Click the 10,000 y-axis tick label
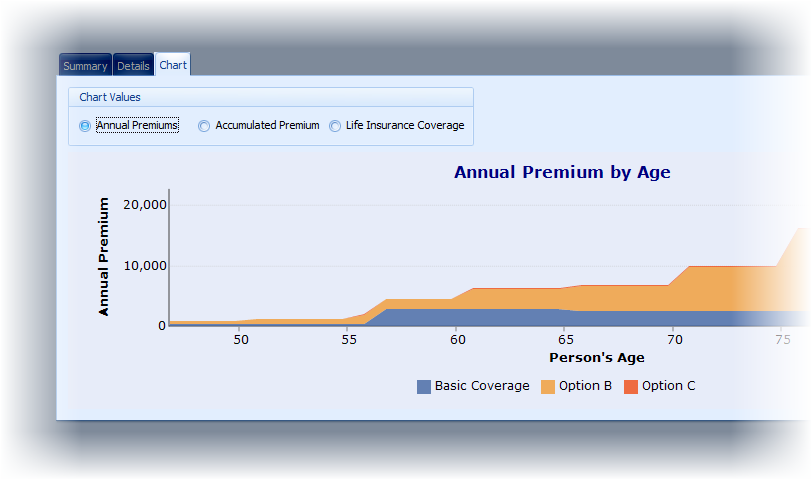The height and width of the screenshot is (480, 812). coord(144,266)
